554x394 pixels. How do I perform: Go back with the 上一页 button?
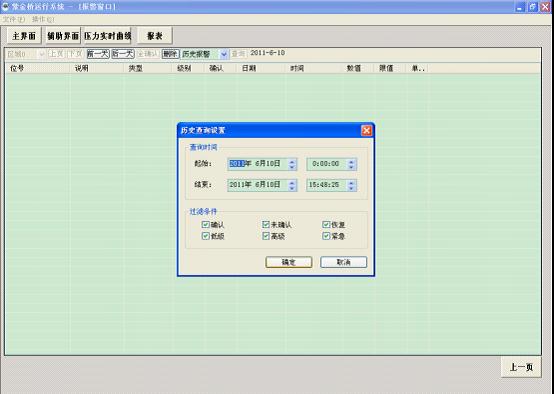(521, 367)
